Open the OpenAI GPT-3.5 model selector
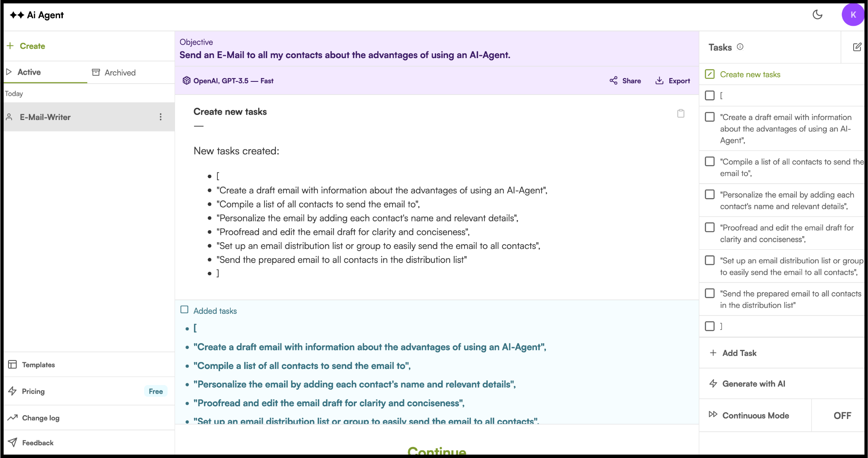 tap(228, 81)
